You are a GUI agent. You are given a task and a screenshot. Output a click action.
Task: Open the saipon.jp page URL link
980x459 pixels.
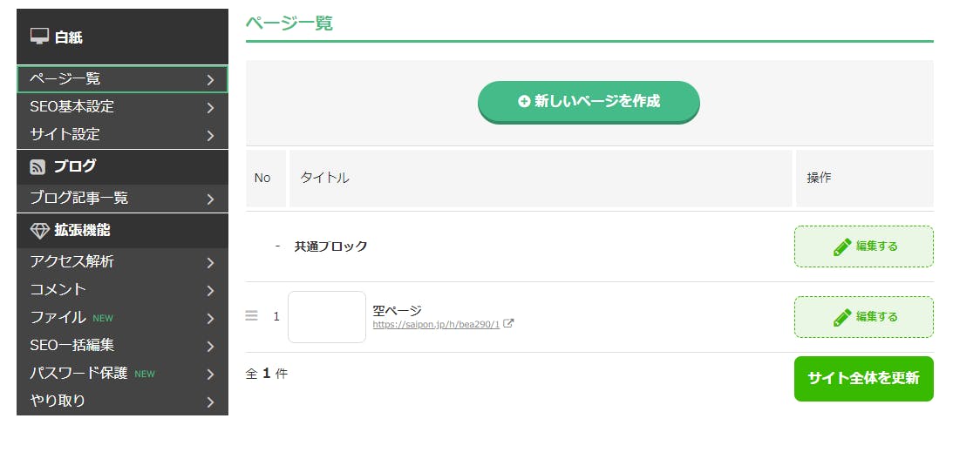[x=436, y=325]
